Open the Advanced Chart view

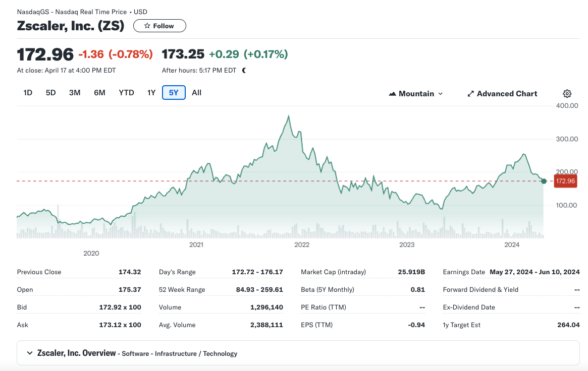(x=503, y=94)
